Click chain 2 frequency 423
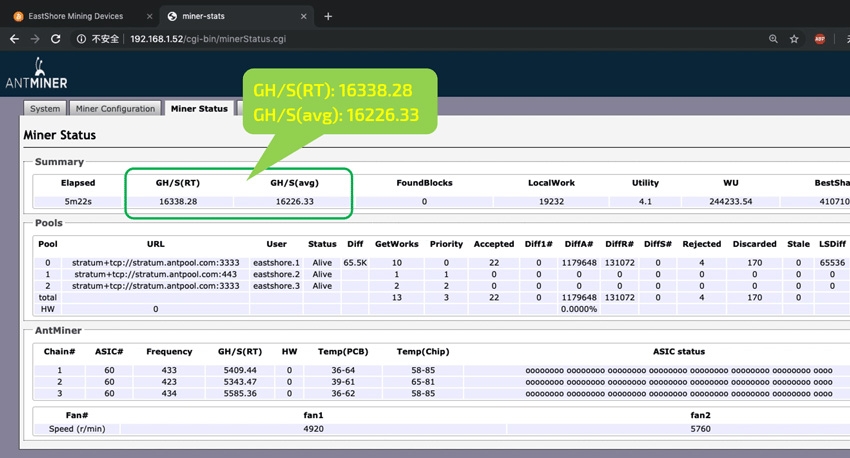 tap(169, 382)
